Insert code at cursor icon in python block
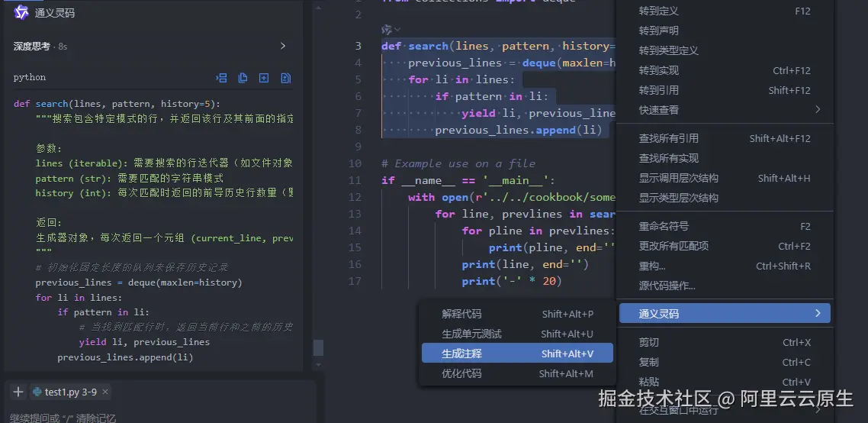868x423 pixels. 221,78
